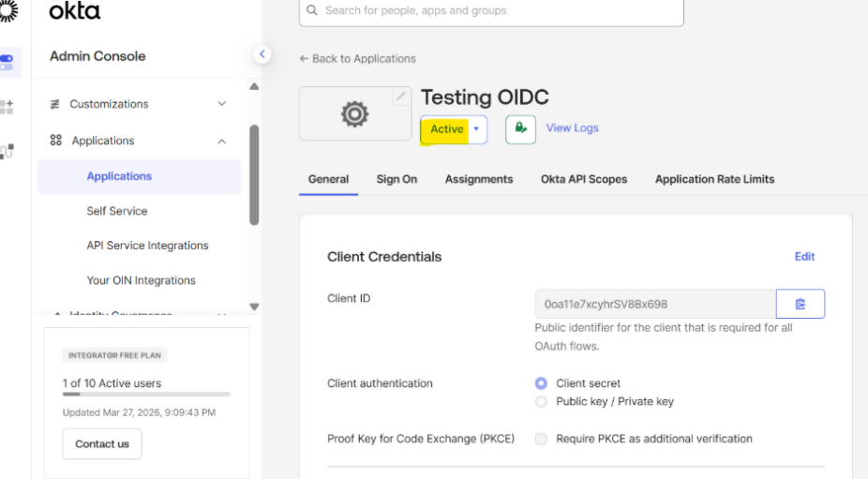
Task: Collapse the sidebar with the arrow button
Action: point(262,54)
